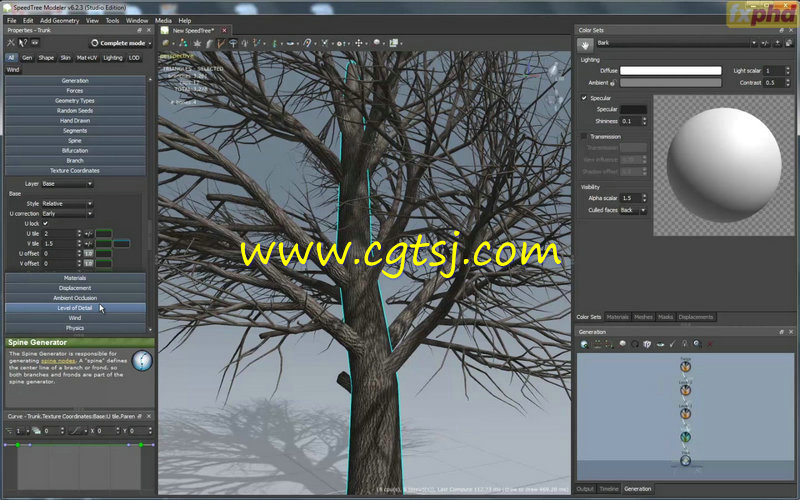This screenshot has width=800, height=500.
Task: Toggle the All property filter button
Action: pyautogui.click(x=11, y=58)
